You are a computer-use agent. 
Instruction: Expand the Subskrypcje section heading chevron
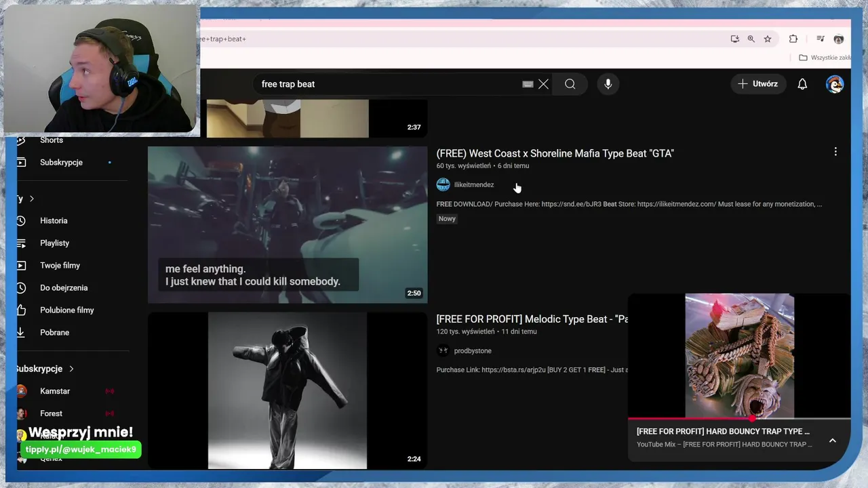(x=71, y=369)
